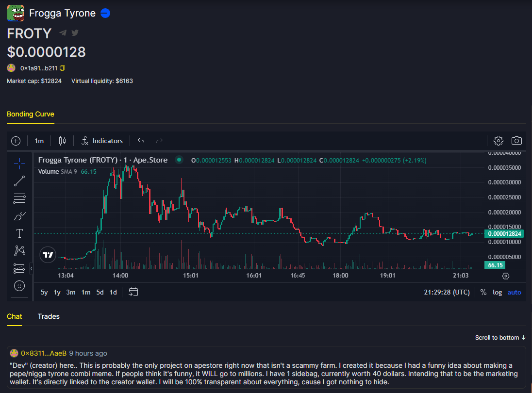Click the 0x8311...AaeB commenter address
This screenshot has height=393, width=532.
tap(44, 353)
